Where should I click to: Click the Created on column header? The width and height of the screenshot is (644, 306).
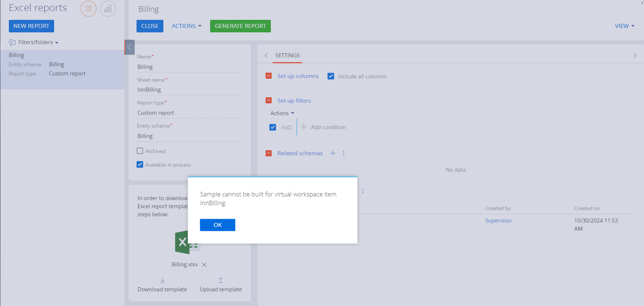click(x=587, y=208)
